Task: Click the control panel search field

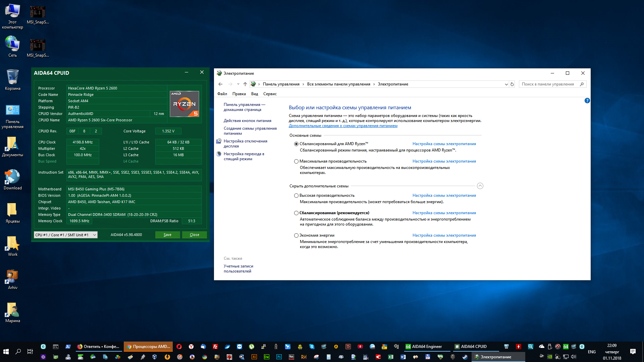Action: (548, 84)
